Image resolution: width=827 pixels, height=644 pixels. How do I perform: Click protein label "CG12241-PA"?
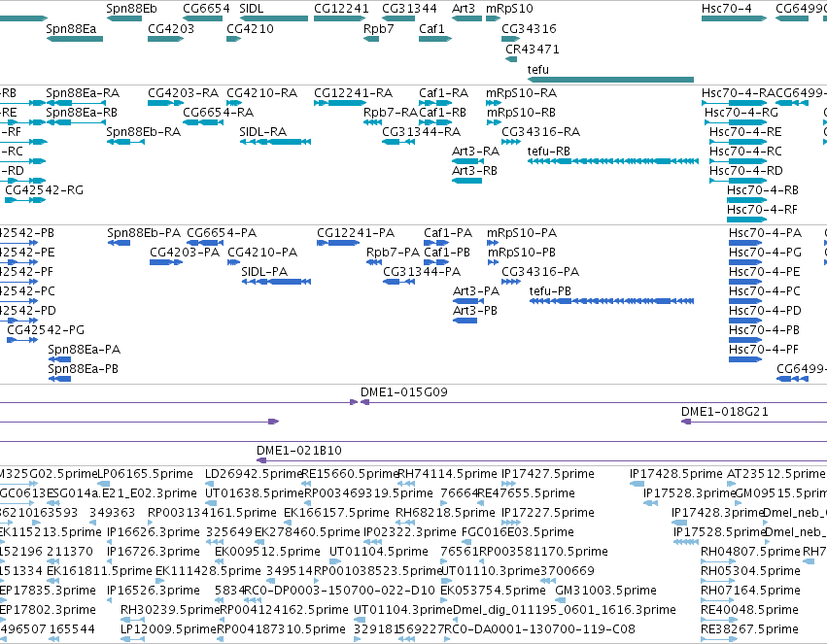[x=356, y=233]
